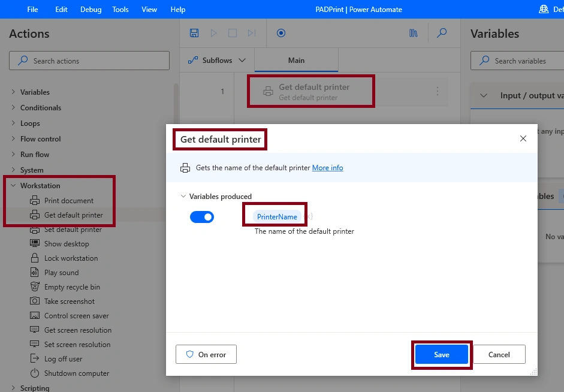Click the Stop flow square icon
Image resolution: width=564 pixels, height=392 pixels.
pos(233,33)
